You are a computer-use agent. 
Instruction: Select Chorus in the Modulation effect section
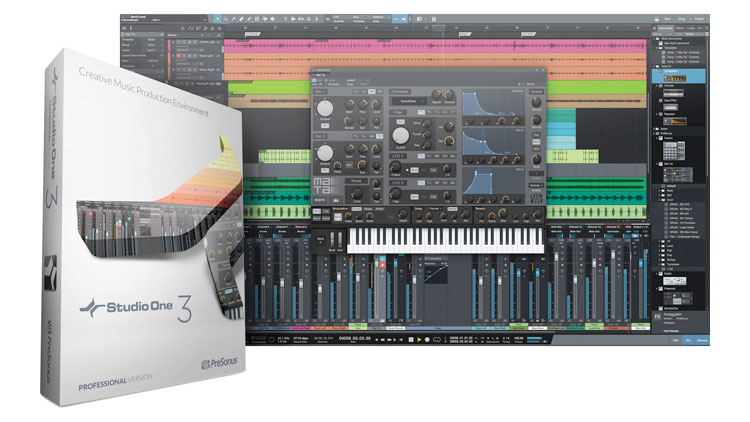[357, 209]
